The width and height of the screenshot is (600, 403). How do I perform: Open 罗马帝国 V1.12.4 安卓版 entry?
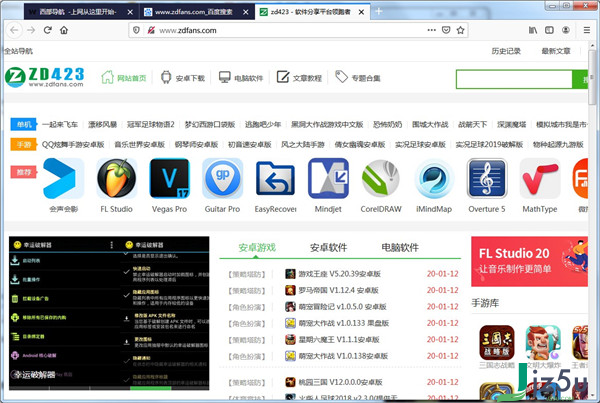pyautogui.click(x=339, y=290)
